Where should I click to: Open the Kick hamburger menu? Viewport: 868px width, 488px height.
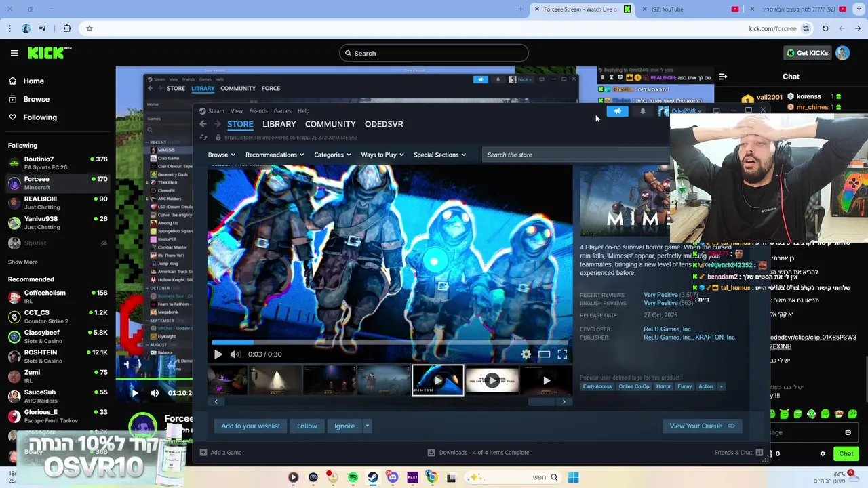tap(14, 53)
